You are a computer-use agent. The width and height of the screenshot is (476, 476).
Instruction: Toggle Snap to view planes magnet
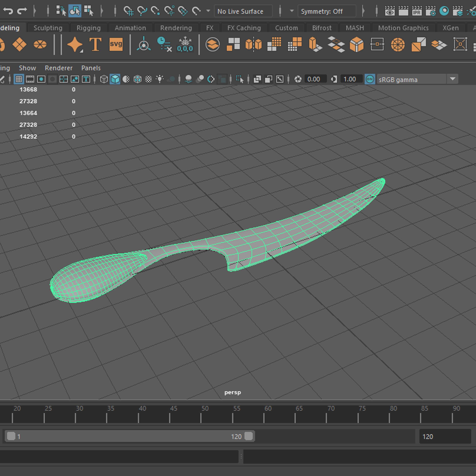pos(183,11)
